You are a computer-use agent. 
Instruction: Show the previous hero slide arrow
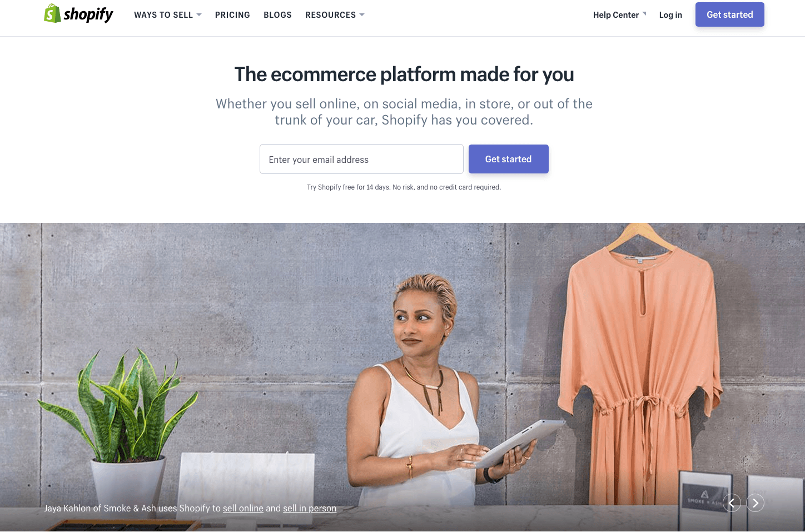pyautogui.click(x=732, y=503)
